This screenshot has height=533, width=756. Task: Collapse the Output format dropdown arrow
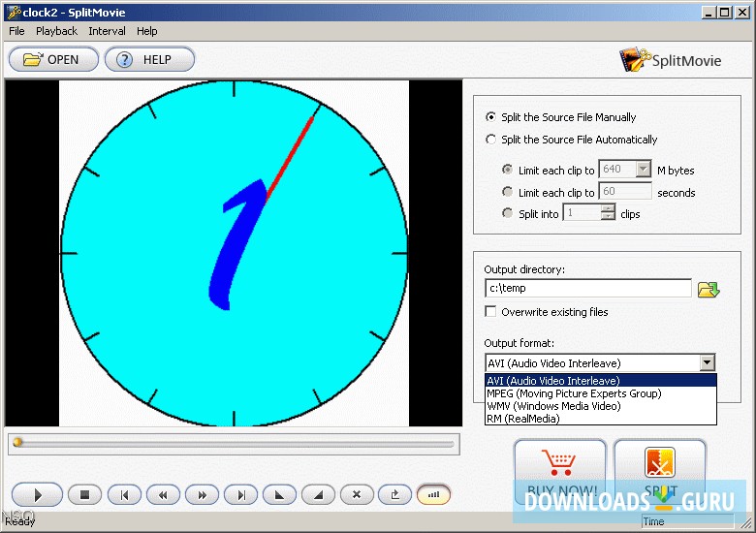[707, 362]
